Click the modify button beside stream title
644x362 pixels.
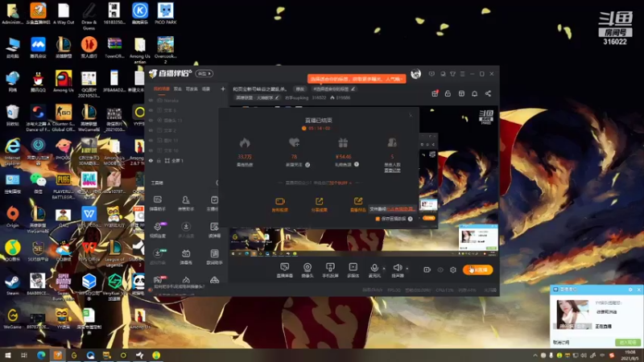point(299,88)
